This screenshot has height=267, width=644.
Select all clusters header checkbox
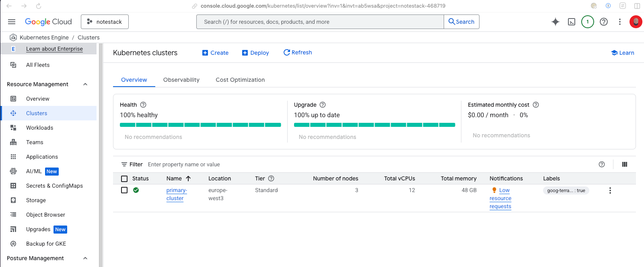[x=124, y=179]
